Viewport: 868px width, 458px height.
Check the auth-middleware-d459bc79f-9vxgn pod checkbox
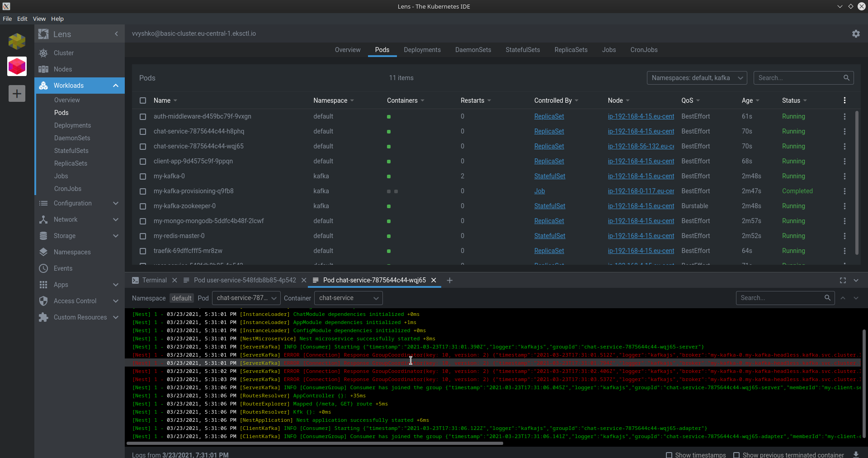coord(143,117)
